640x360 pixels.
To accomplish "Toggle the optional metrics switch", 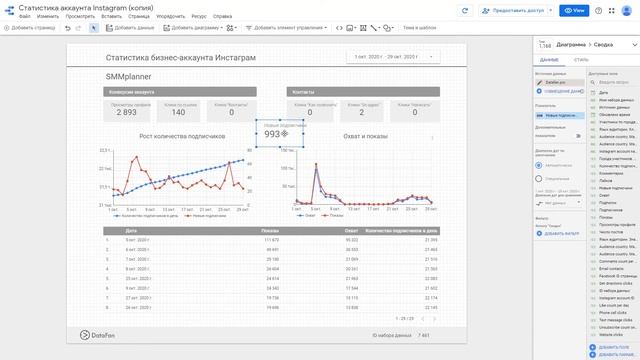I will [x=578, y=136].
